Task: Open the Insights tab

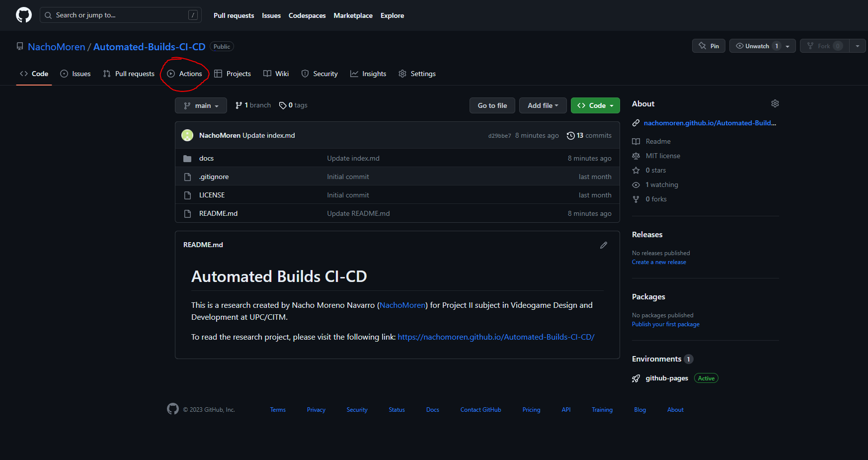Action: [x=368, y=74]
